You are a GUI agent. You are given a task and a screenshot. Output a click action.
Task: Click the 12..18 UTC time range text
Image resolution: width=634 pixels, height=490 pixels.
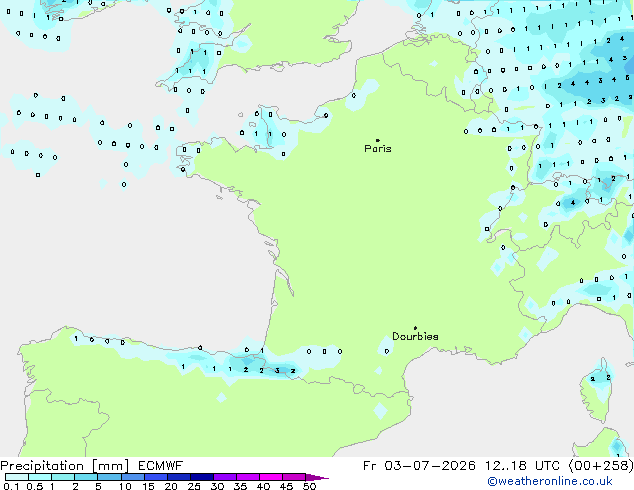click(x=522, y=466)
